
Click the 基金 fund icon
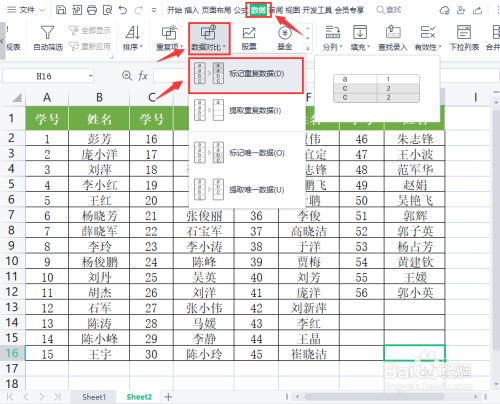[x=285, y=38]
